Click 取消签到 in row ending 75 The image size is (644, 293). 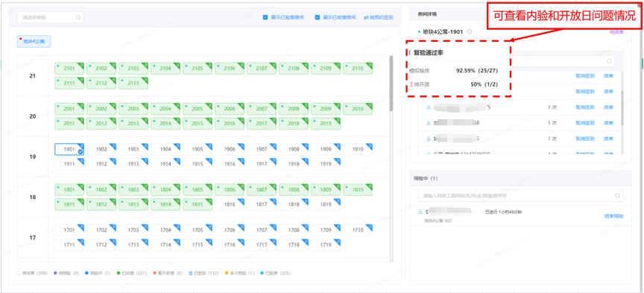click(x=585, y=107)
